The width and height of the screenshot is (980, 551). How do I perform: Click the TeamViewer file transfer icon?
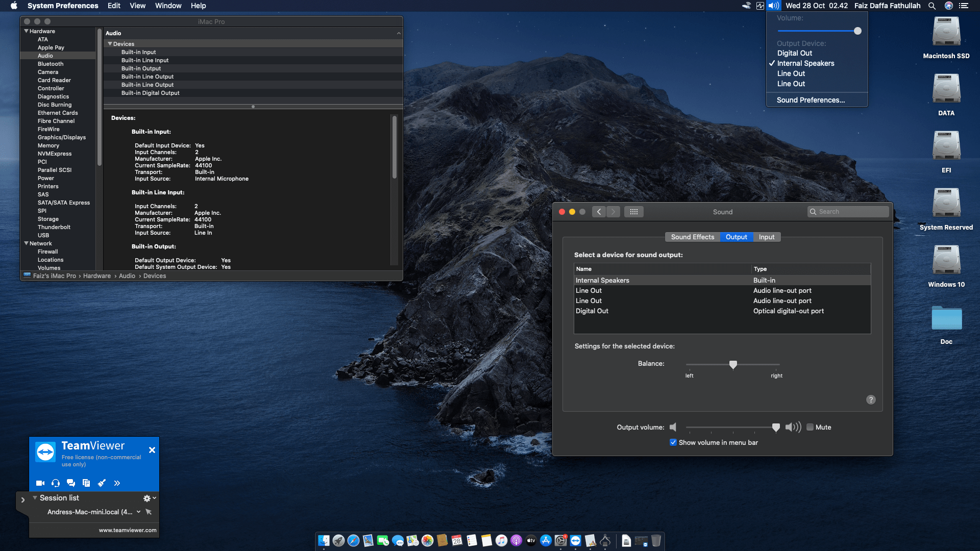point(86,483)
